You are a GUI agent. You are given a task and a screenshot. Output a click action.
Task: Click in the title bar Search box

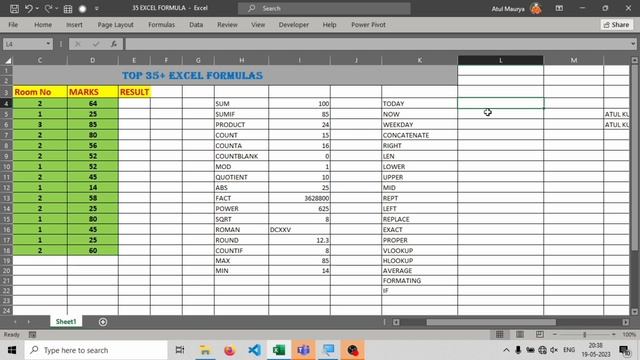(324, 8)
